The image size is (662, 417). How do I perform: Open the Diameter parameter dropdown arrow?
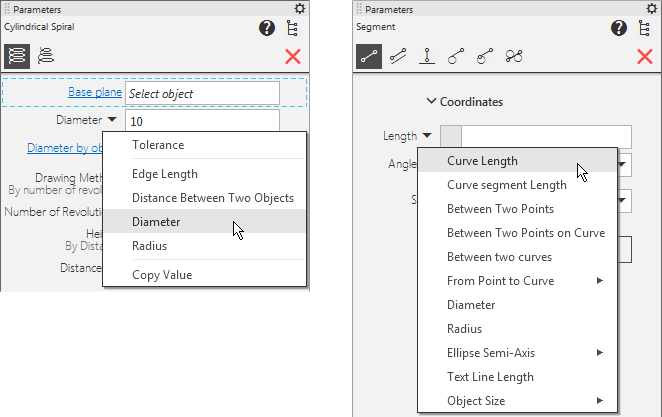[x=111, y=120]
